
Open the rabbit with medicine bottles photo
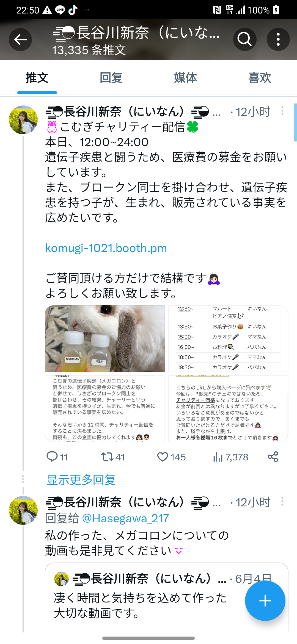(x=105, y=339)
